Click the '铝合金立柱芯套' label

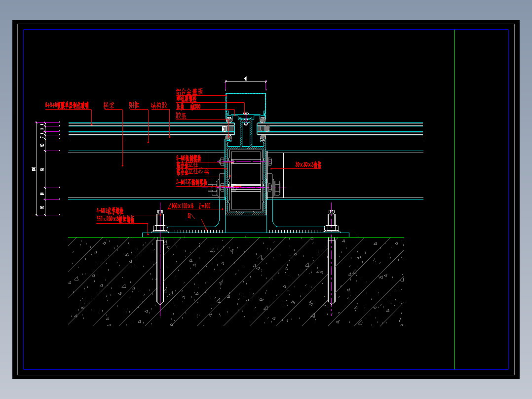tap(192, 171)
